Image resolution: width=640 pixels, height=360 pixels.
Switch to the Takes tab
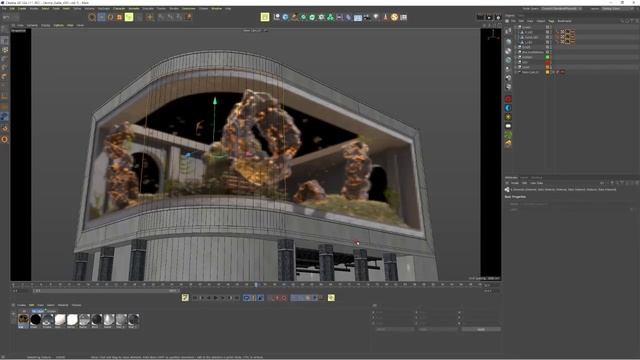coord(521,16)
